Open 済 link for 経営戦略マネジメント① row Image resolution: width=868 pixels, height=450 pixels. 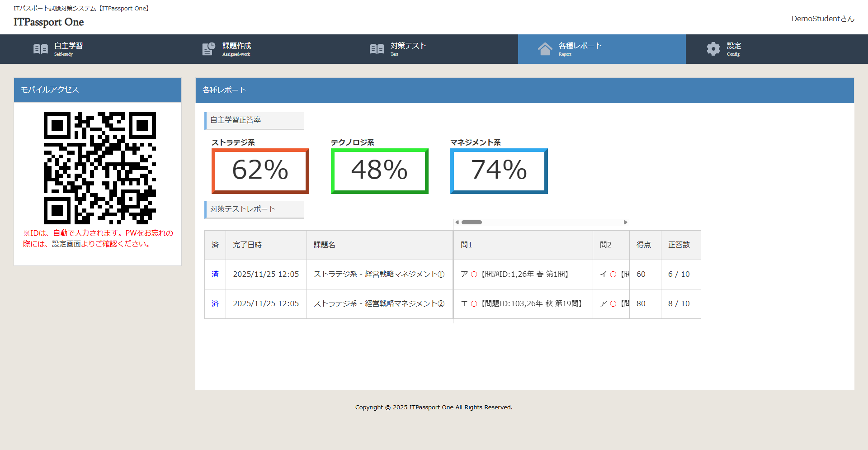[215, 274]
